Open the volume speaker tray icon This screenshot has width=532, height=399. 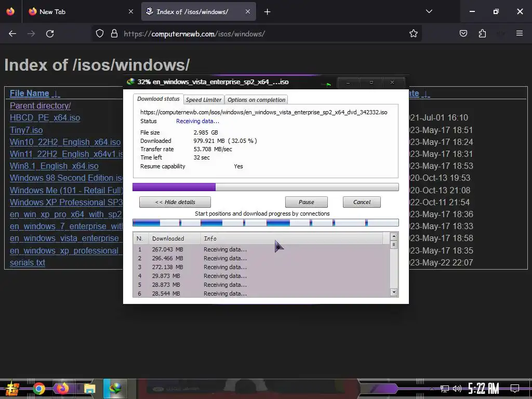coord(457,389)
